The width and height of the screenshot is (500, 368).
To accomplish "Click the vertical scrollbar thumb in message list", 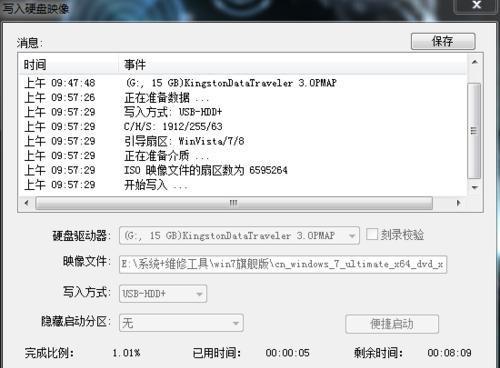I will (x=474, y=131).
